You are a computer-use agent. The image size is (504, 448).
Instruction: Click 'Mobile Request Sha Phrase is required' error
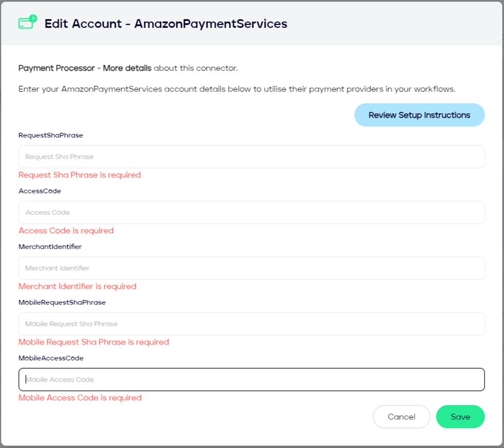[94, 342]
